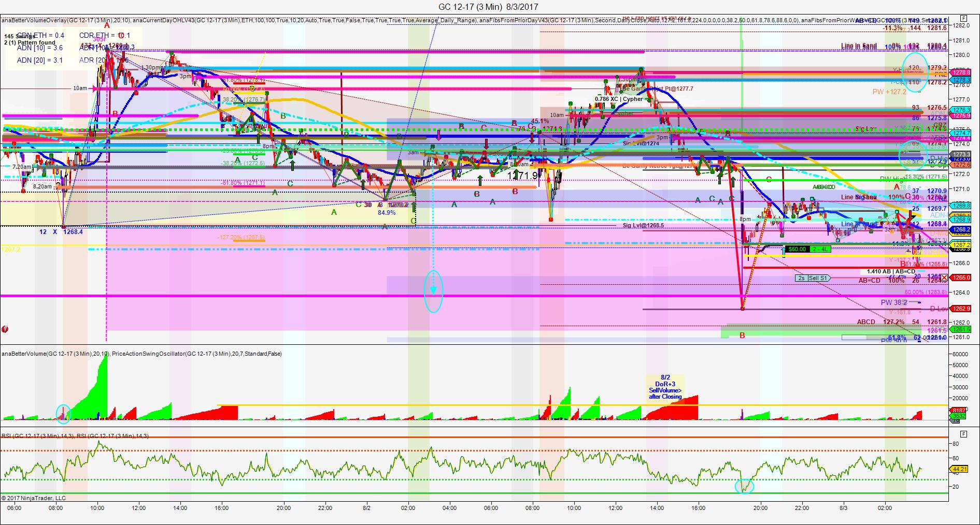Viewport: 980px width, 525px height.
Task: Select the 2s quantity box of sell order
Action: point(801,278)
